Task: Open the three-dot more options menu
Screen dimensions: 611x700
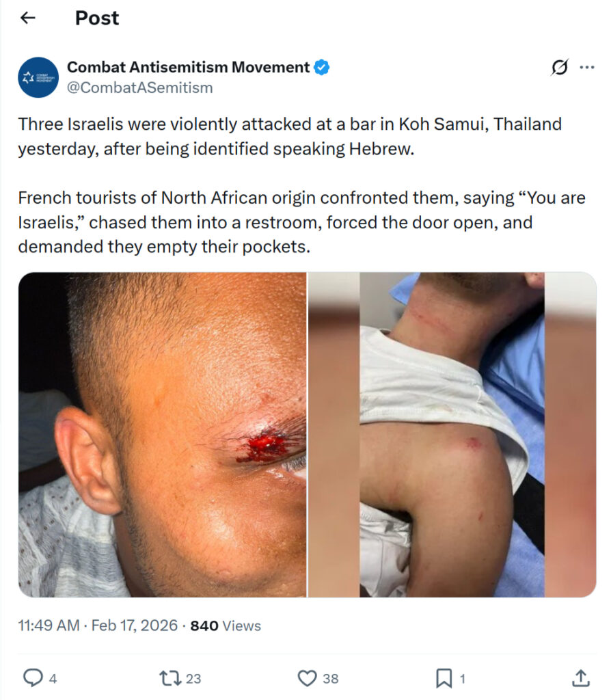Action: pos(587,68)
